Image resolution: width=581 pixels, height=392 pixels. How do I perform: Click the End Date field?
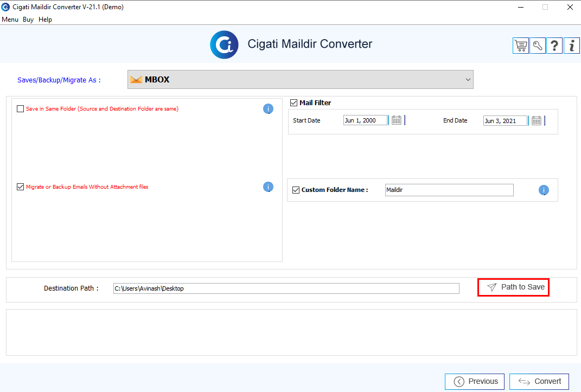click(x=505, y=121)
